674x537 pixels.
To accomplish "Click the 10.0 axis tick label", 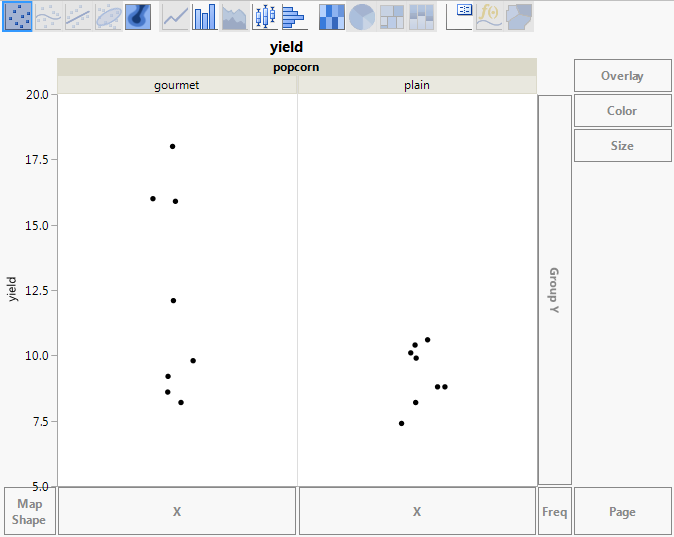I will [x=37, y=356].
